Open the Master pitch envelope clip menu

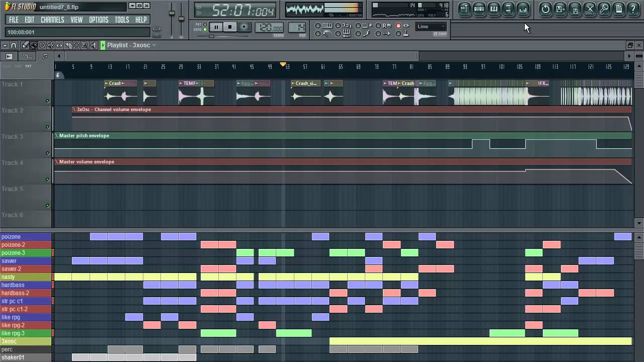(x=56, y=136)
